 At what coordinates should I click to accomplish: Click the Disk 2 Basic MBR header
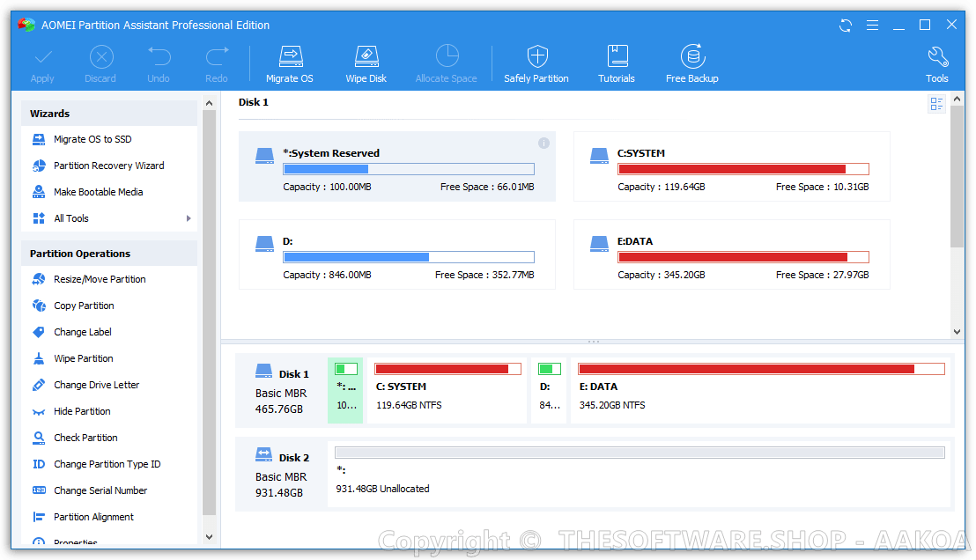[x=281, y=474]
